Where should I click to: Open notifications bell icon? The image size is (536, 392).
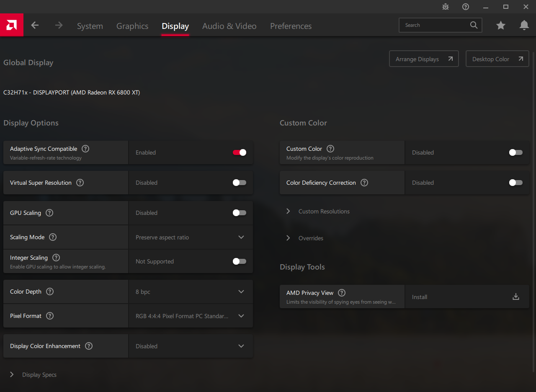click(x=524, y=26)
